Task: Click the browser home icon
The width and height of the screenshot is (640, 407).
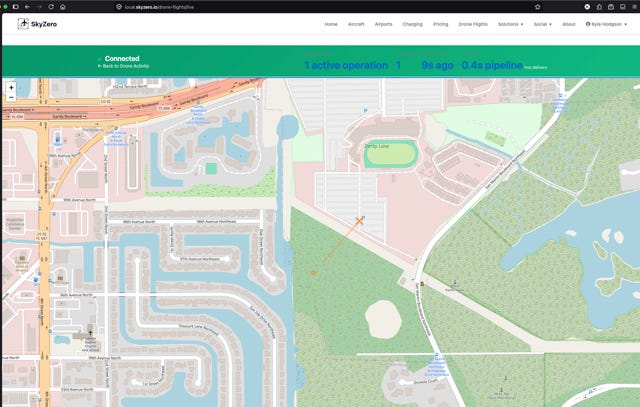Action: click(62, 7)
